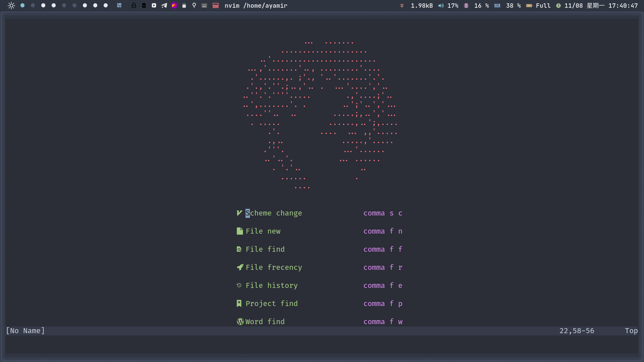Click the File history clock icon
Screen dimensions: 644x362
click(x=239, y=286)
